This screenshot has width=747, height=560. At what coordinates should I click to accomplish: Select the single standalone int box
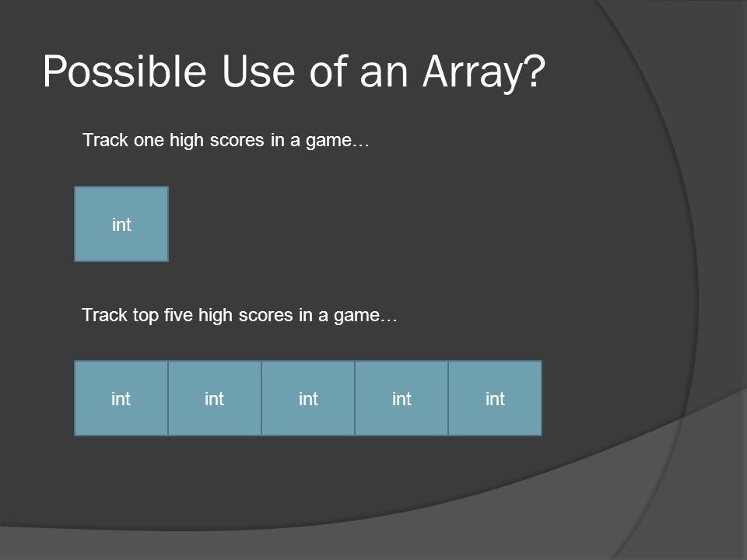[x=121, y=224]
